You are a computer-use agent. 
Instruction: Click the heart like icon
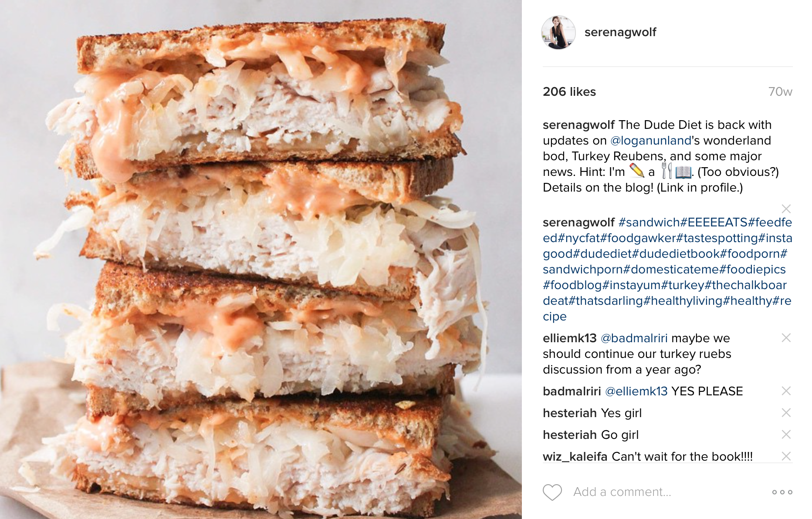[x=552, y=492]
